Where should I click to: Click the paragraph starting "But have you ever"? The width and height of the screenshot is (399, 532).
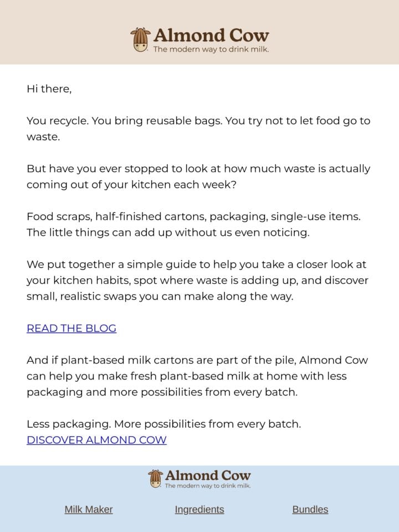(198, 176)
